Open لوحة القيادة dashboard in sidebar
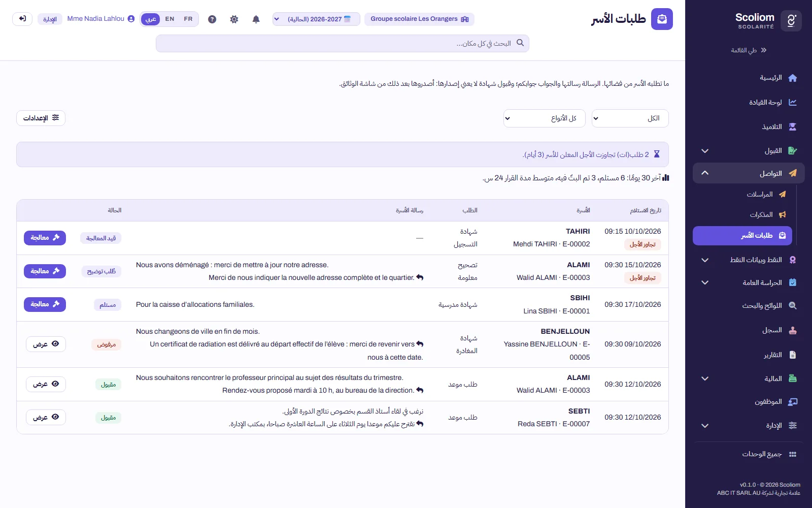The width and height of the screenshot is (812, 508). click(749, 102)
